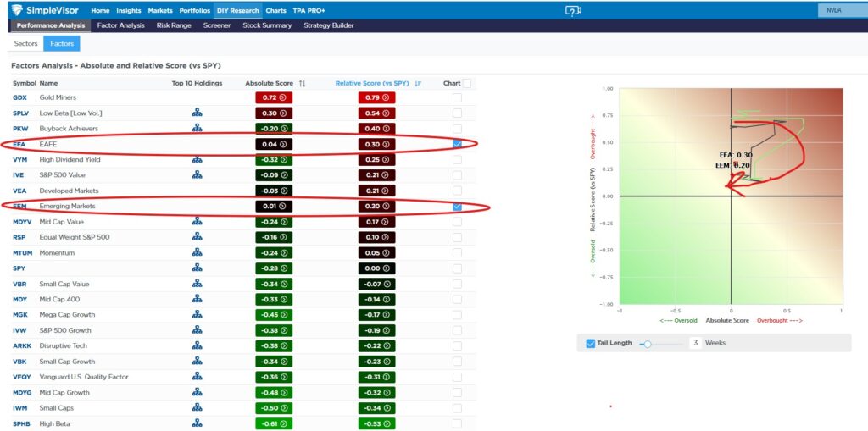View holdings icon for Momentum MTUM
Image resolution: width=868 pixels, height=431 pixels.
(197, 252)
